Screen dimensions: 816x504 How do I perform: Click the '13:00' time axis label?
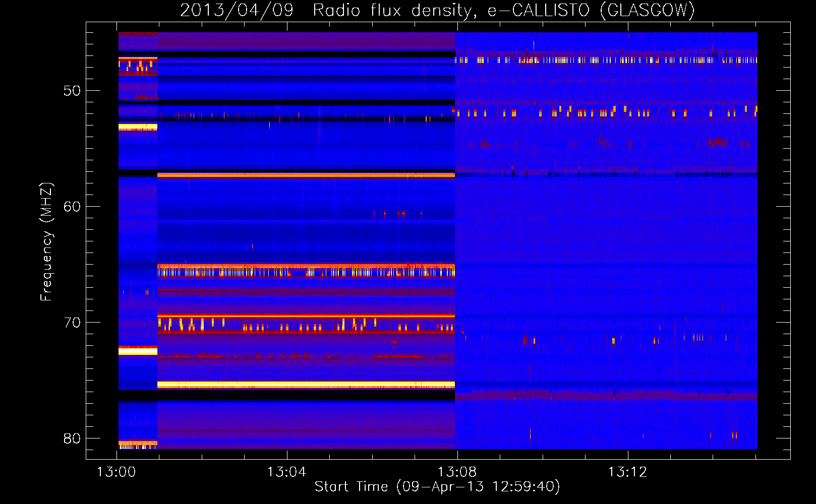[x=116, y=472]
